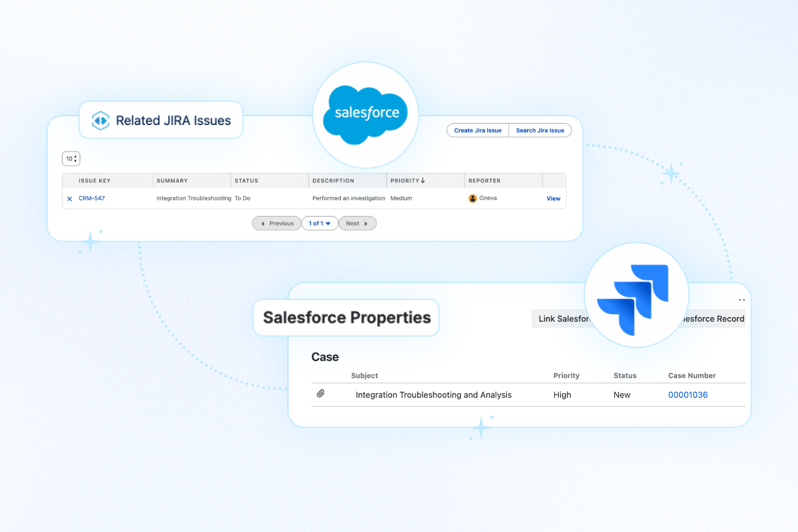The height and width of the screenshot is (532, 798).
Task: Click the Case section heading
Action: click(325, 357)
